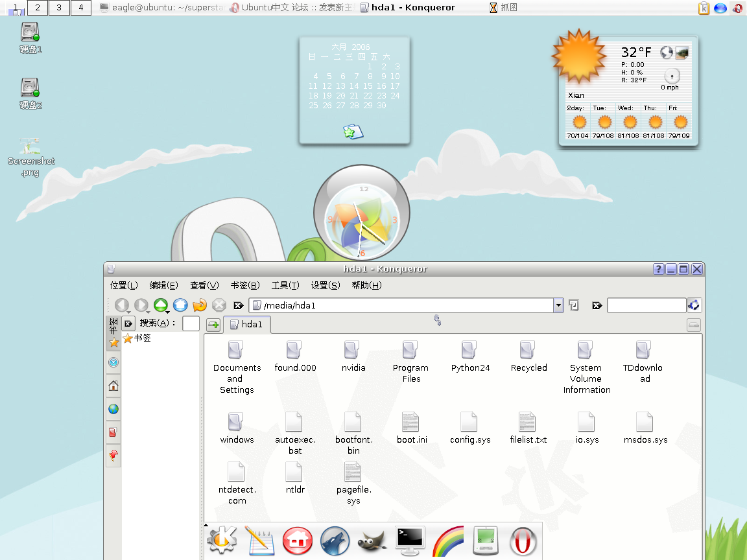747x560 pixels.
Task: Click inside the /media/hda1 location field
Action: click(x=401, y=305)
